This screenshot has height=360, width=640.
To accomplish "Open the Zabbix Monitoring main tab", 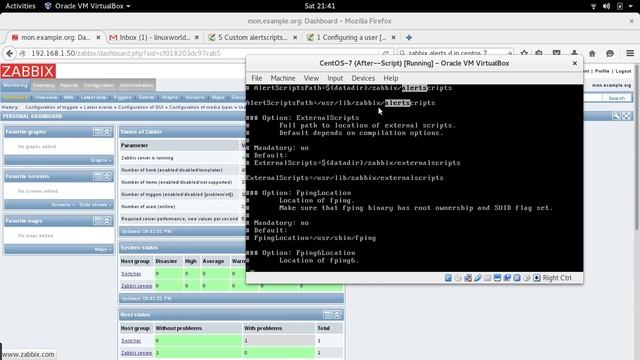I will pyautogui.click(x=16, y=85).
